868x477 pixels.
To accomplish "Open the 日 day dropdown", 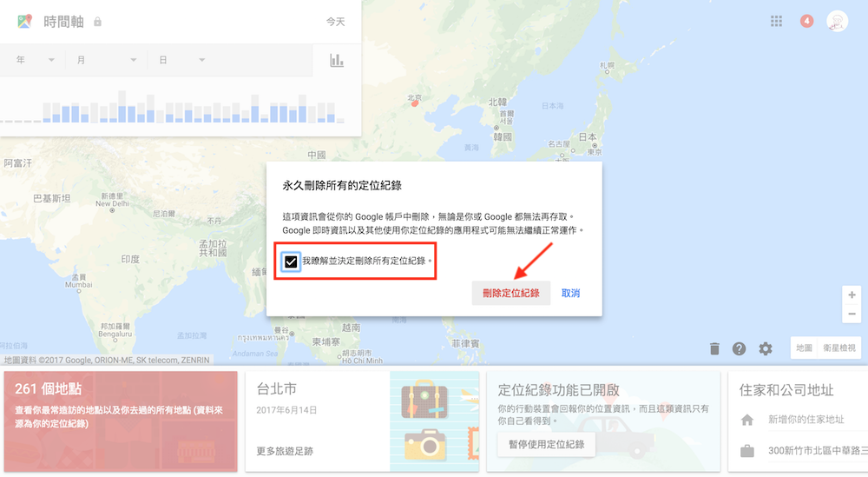I will [182, 60].
